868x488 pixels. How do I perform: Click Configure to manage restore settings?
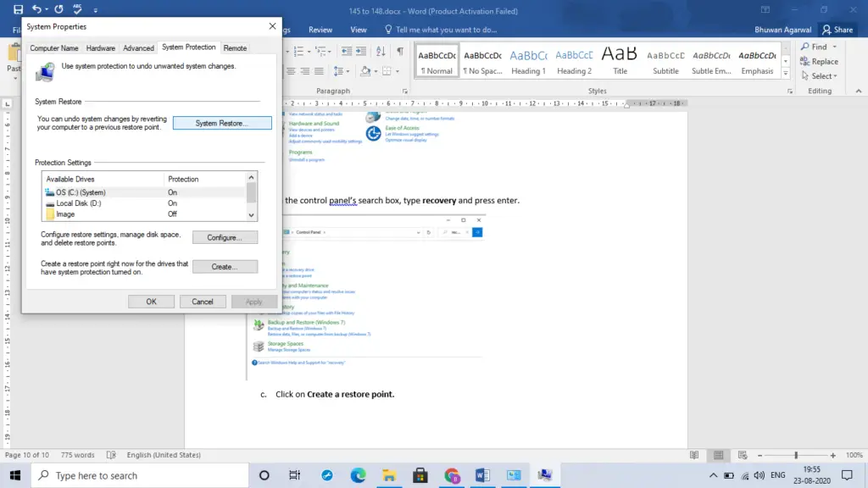pyautogui.click(x=225, y=237)
